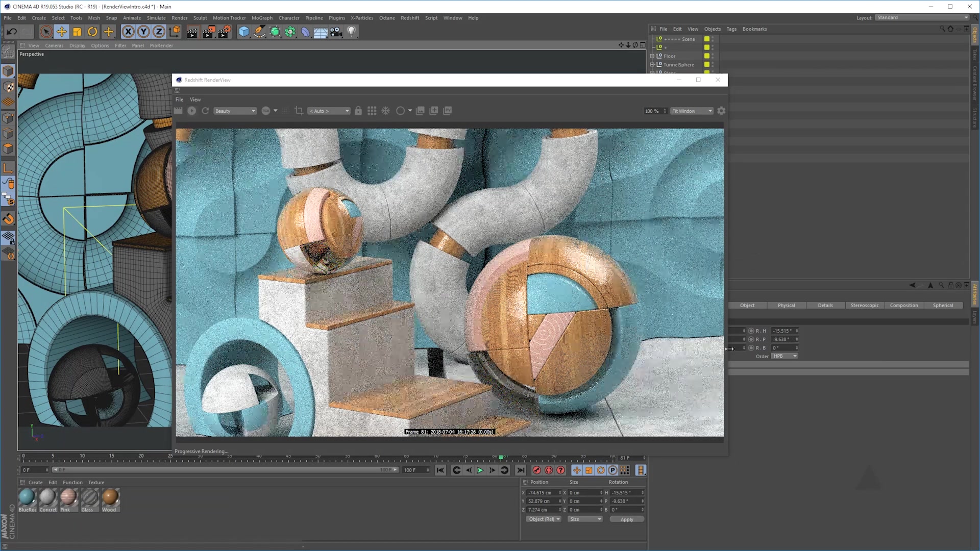This screenshot has height=551, width=980.
Task: Click Play to start animation playback
Action: [480, 470]
